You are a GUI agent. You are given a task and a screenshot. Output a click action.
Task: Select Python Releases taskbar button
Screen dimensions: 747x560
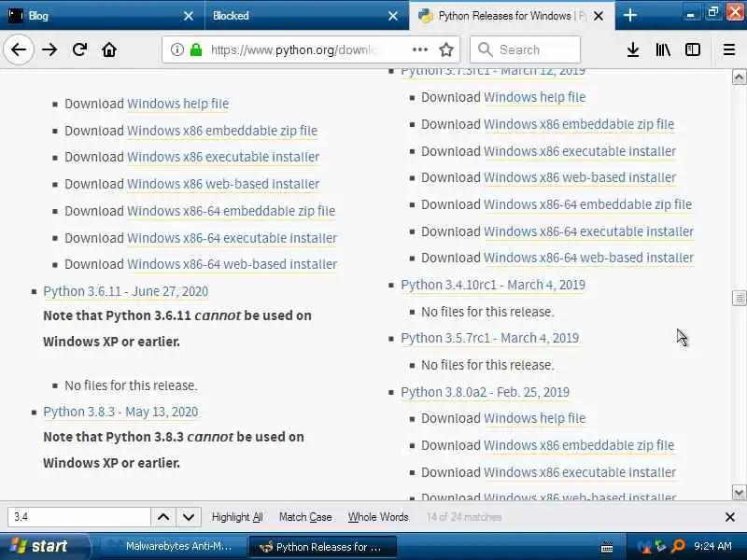[x=322, y=547]
